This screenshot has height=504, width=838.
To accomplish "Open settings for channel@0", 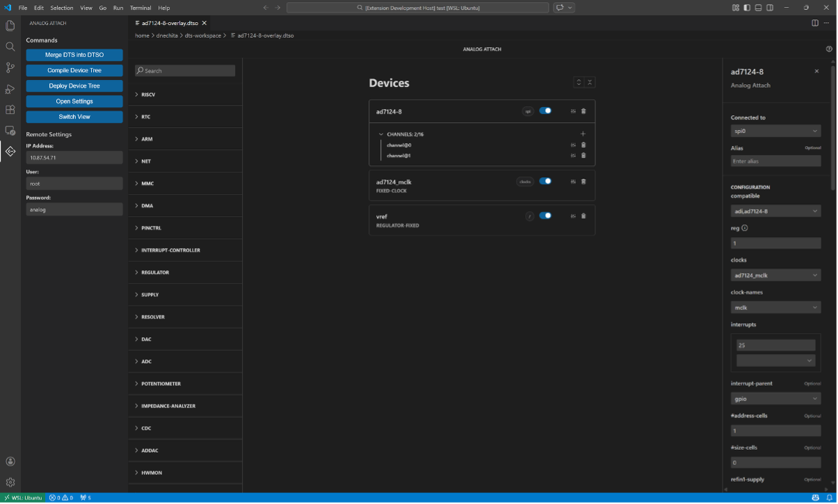I will pos(573,145).
